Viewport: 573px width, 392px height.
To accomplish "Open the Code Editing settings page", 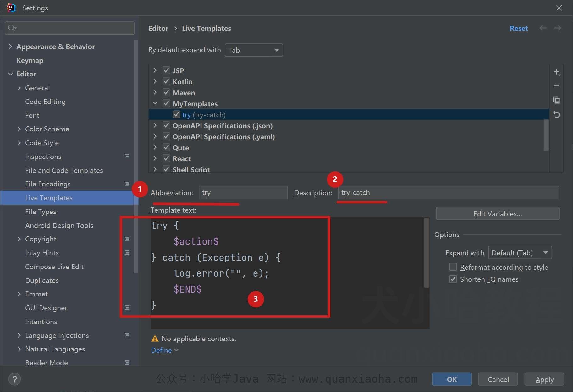I will click(x=45, y=102).
